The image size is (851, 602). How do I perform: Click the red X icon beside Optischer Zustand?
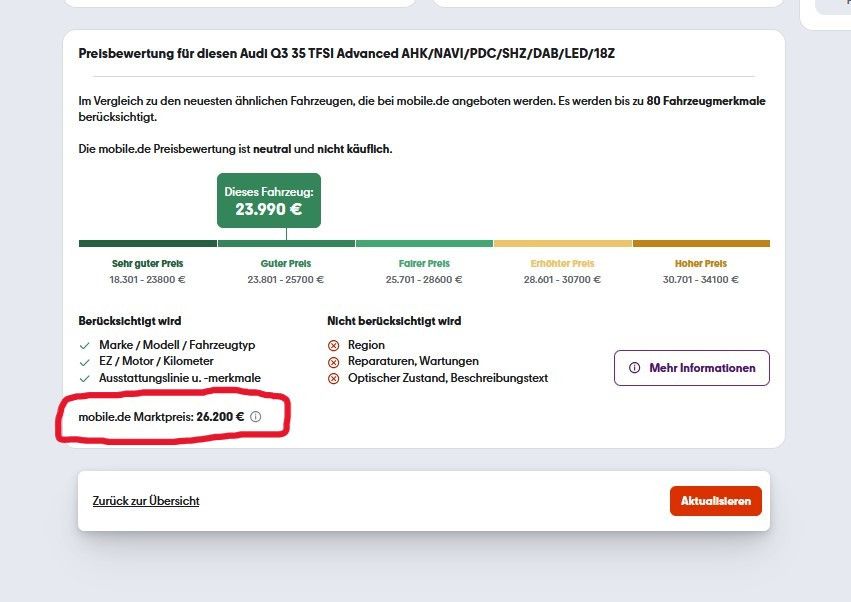point(333,378)
